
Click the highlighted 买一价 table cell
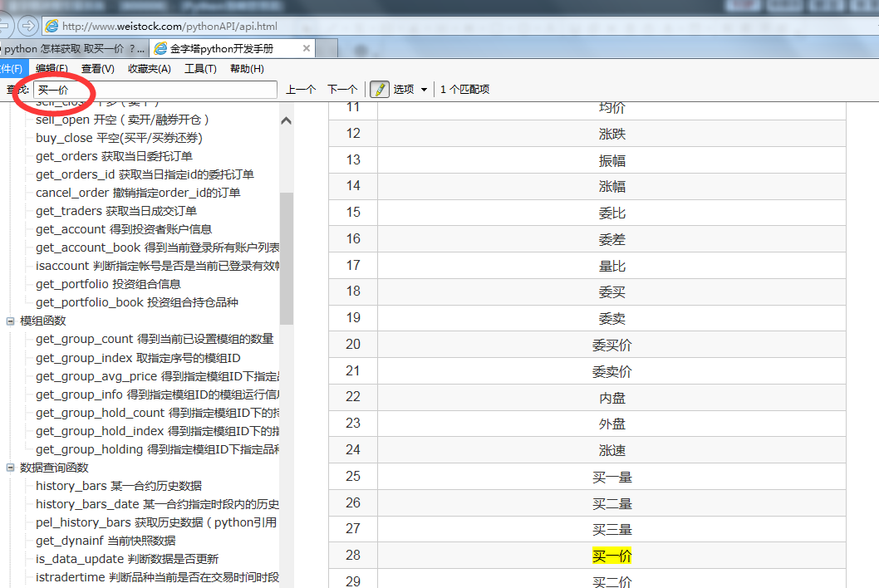(x=611, y=556)
